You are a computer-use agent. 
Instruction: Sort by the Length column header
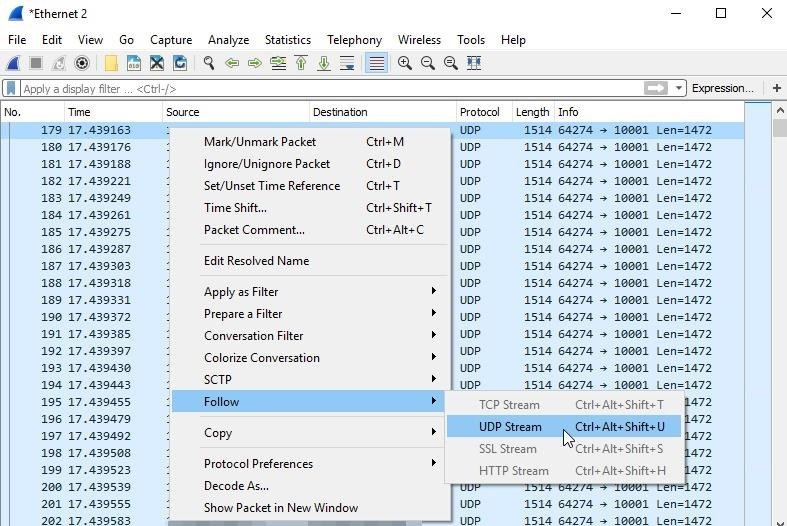pyautogui.click(x=534, y=112)
